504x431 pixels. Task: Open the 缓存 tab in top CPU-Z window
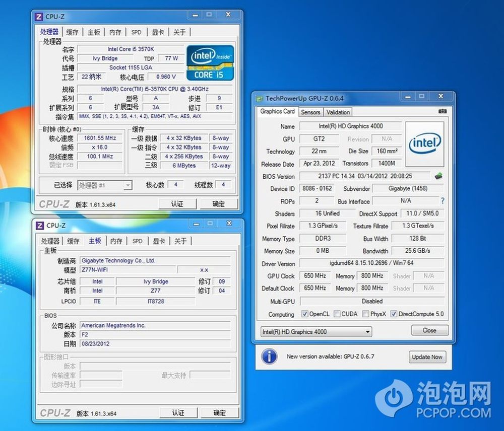[x=72, y=32]
